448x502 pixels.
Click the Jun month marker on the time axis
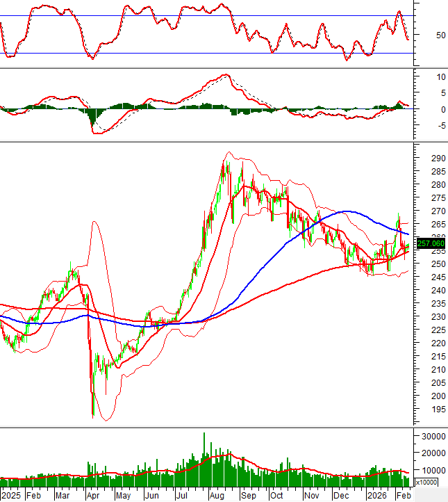151,495
